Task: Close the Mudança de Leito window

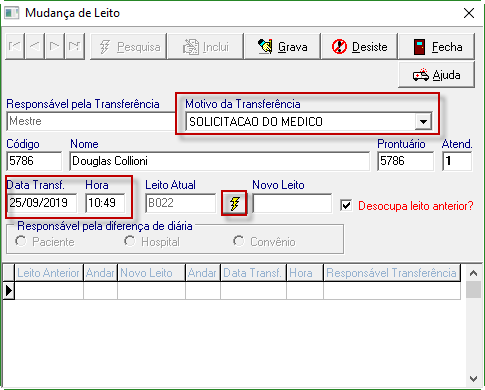Action: click(x=469, y=13)
